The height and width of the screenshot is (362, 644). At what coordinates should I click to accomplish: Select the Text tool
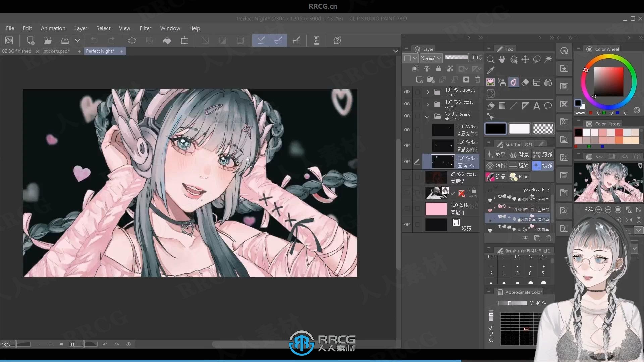point(537,106)
